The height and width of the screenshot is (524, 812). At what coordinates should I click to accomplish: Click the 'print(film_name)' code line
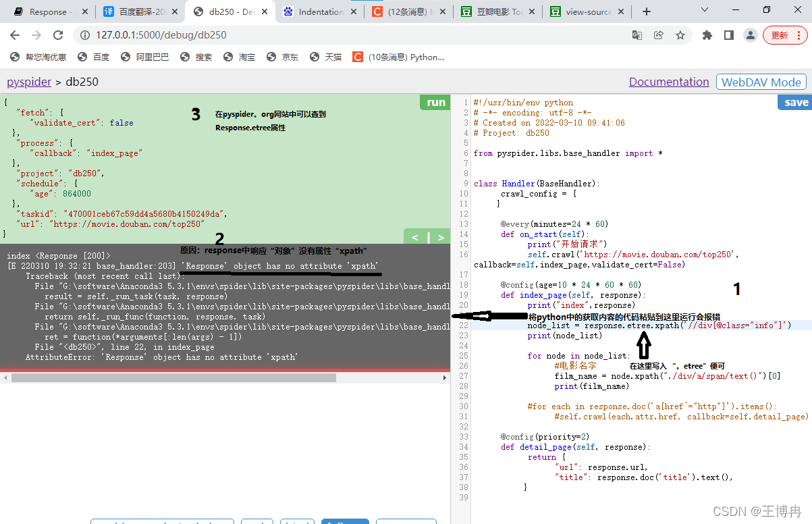592,386
